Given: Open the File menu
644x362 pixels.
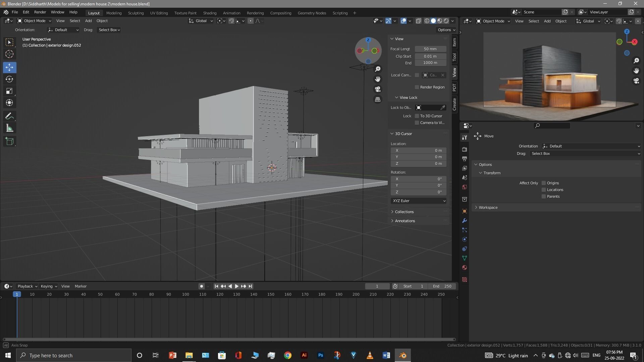Looking at the screenshot, I should 15,12.
